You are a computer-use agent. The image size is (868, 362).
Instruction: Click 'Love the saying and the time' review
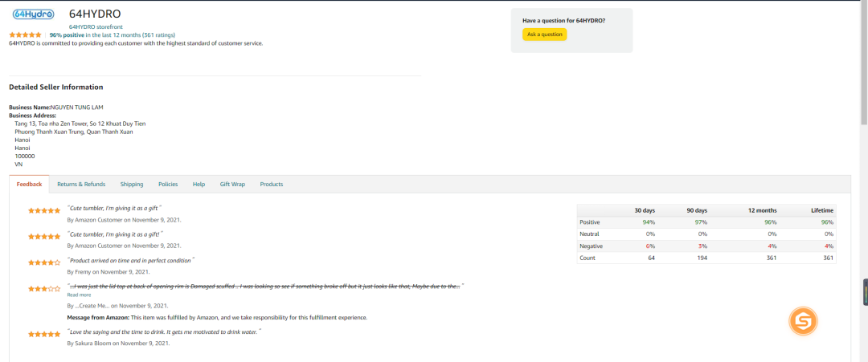click(164, 331)
